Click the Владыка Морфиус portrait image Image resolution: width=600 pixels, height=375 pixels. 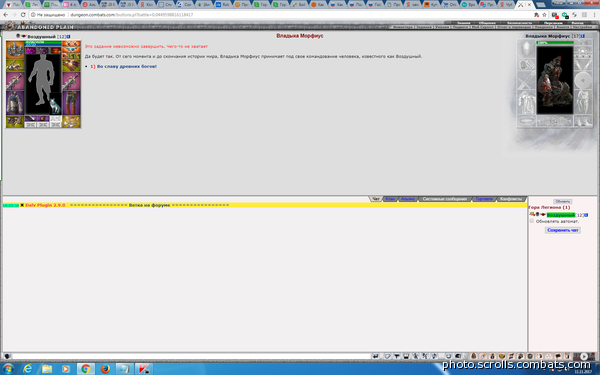coord(554,80)
